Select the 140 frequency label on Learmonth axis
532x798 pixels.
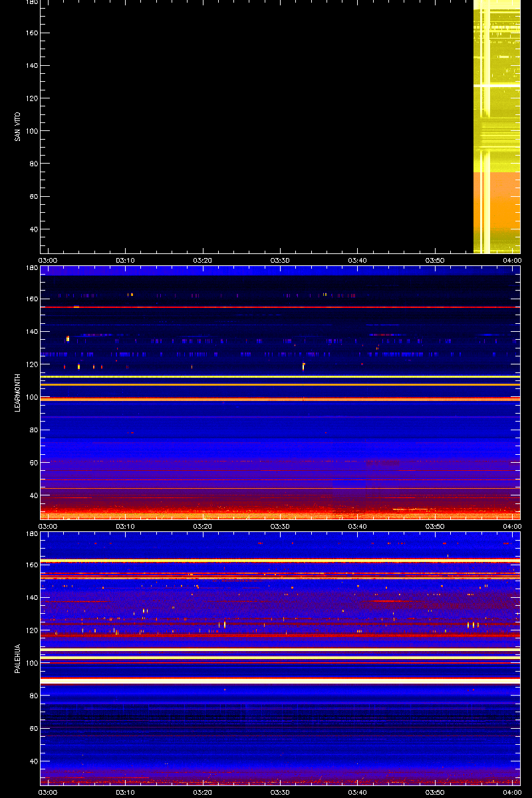pyautogui.click(x=31, y=331)
